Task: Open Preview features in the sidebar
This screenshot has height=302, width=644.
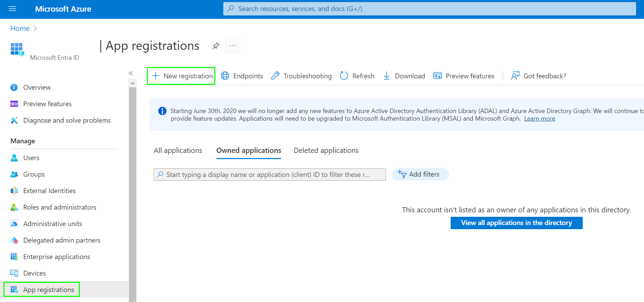Action: (x=47, y=104)
